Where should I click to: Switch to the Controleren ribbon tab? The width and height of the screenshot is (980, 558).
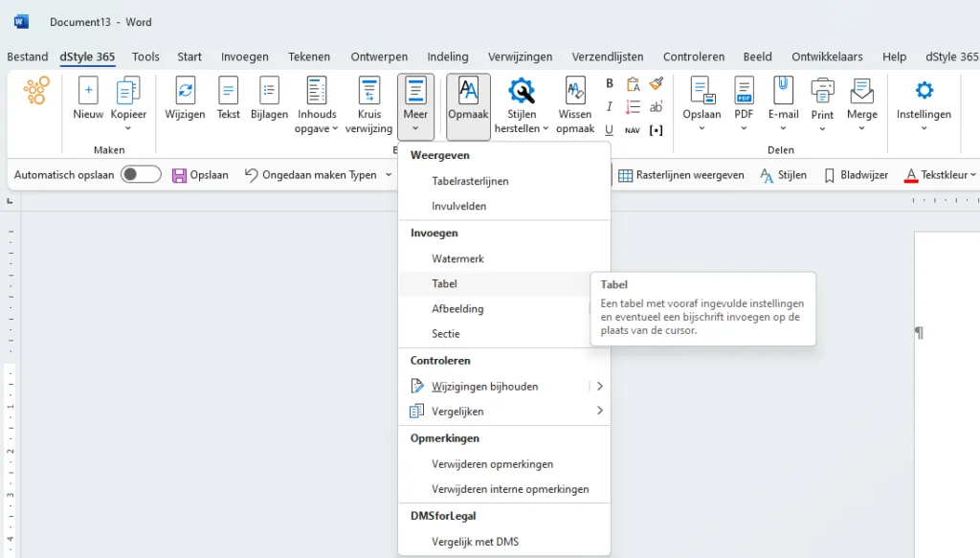(x=694, y=56)
